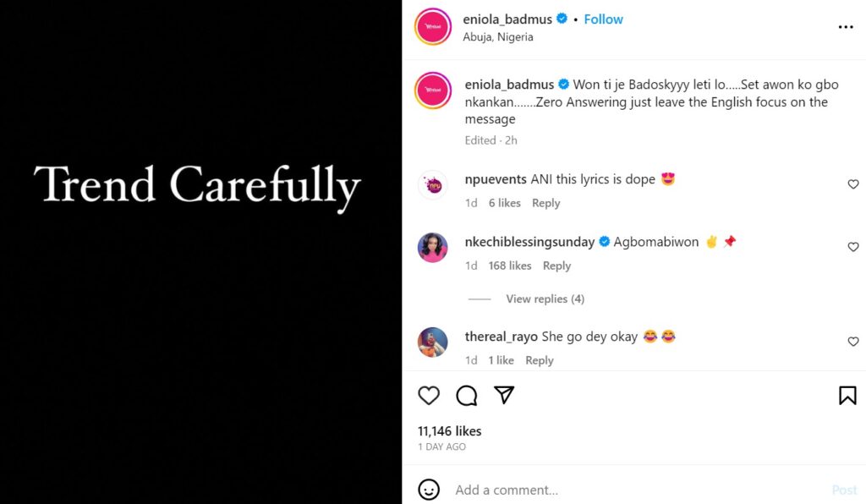Share post using paper plane icon
Viewport: 866px width, 504px height.
click(x=504, y=395)
